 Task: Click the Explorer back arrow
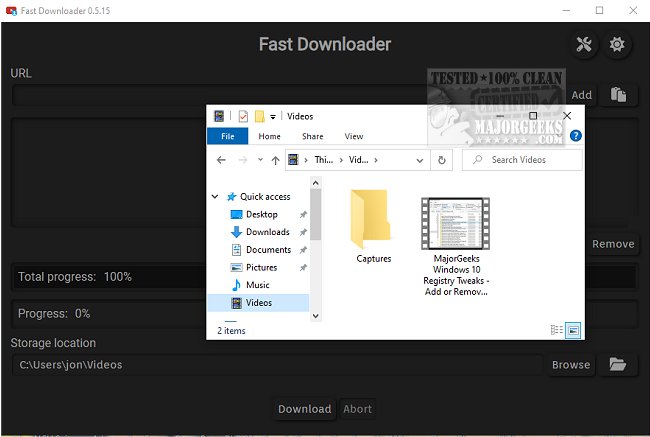222,159
